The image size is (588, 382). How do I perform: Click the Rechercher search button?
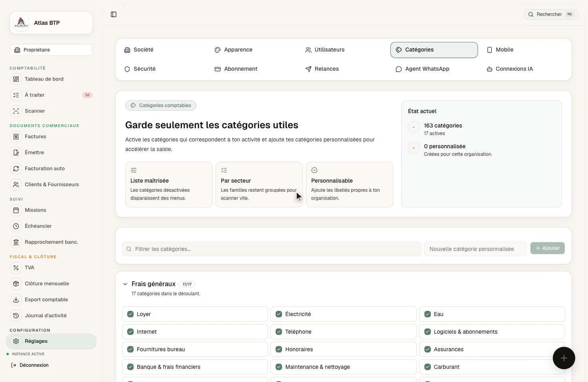[551, 14]
